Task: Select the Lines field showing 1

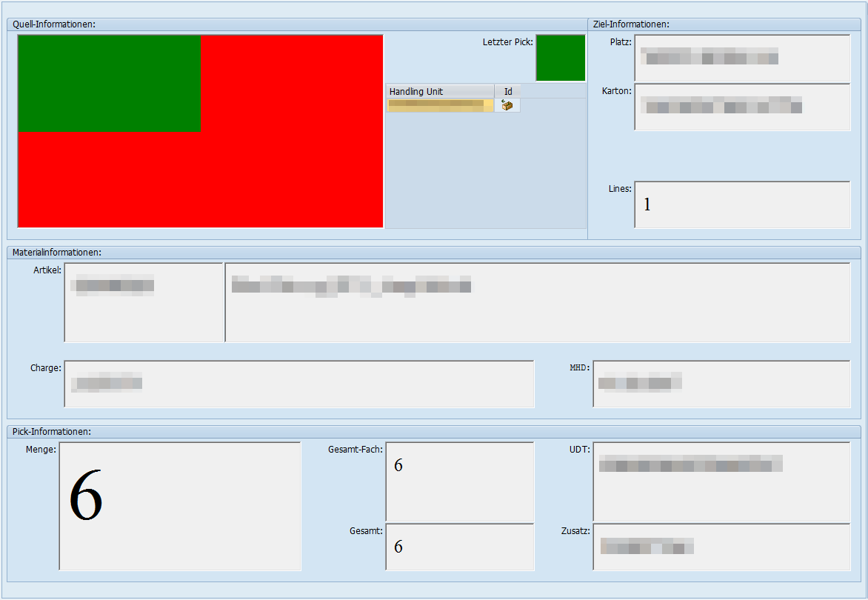Action: (742, 204)
